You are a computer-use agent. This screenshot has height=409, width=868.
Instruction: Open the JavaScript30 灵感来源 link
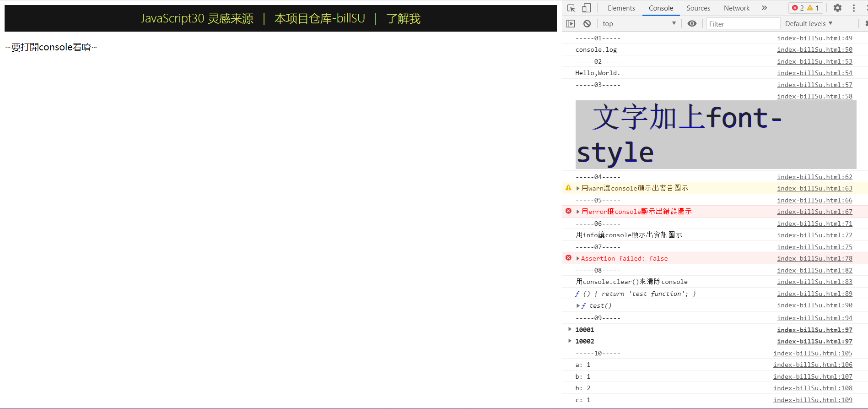coord(197,18)
